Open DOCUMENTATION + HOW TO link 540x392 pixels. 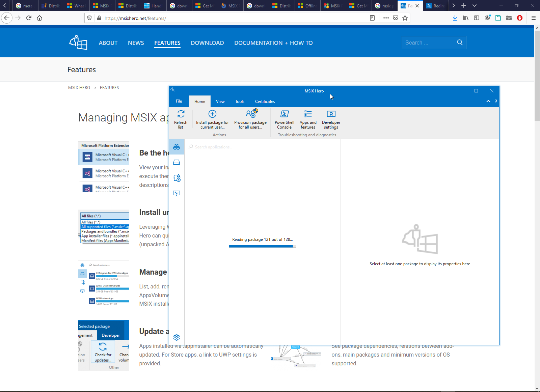tap(273, 43)
